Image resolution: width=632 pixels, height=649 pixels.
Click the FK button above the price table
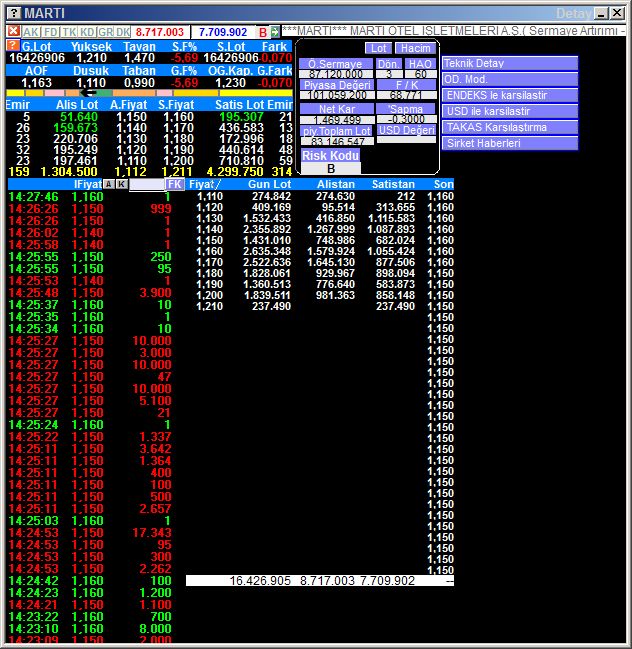[175, 184]
